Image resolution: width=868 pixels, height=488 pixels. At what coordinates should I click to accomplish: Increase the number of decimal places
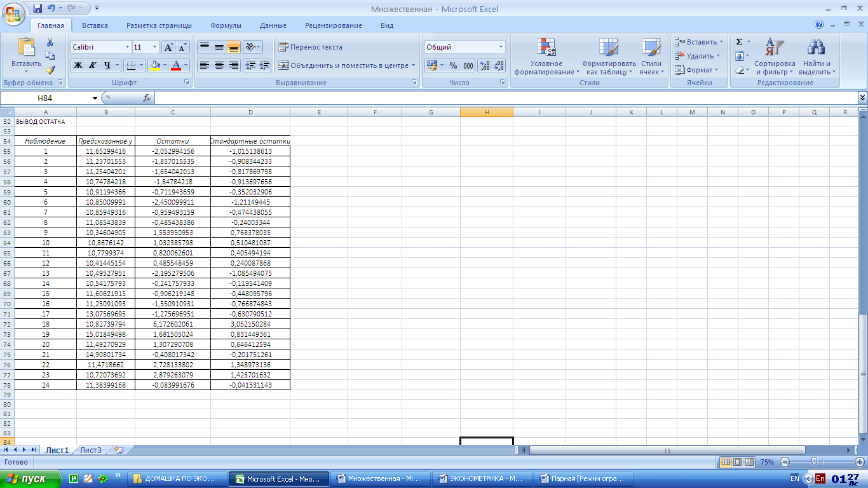tap(484, 65)
